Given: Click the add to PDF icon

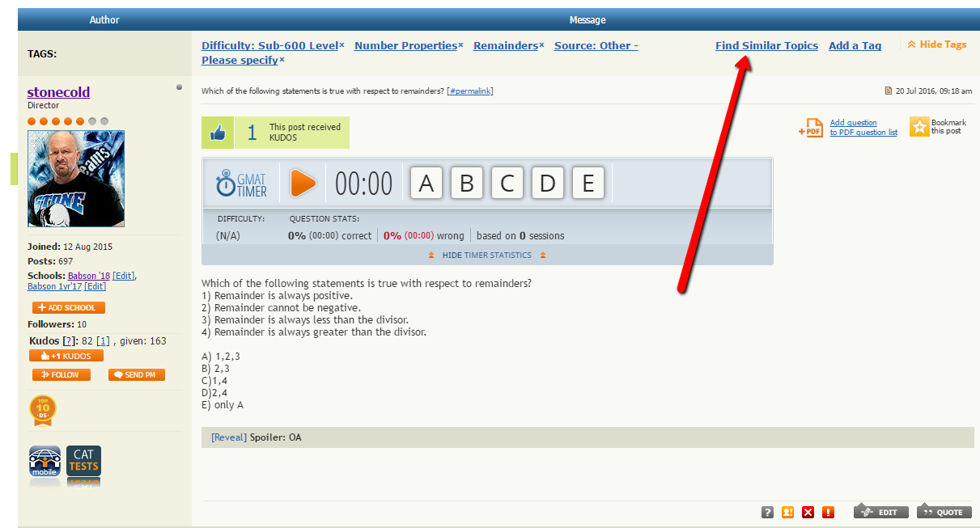Looking at the screenshot, I should pyautogui.click(x=810, y=128).
